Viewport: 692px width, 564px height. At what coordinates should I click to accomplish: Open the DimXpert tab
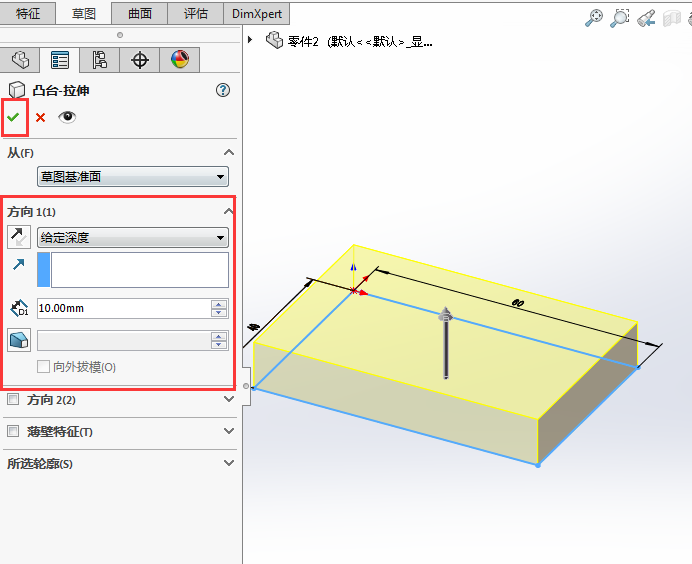pyautogui.click(x=257, y=13)
